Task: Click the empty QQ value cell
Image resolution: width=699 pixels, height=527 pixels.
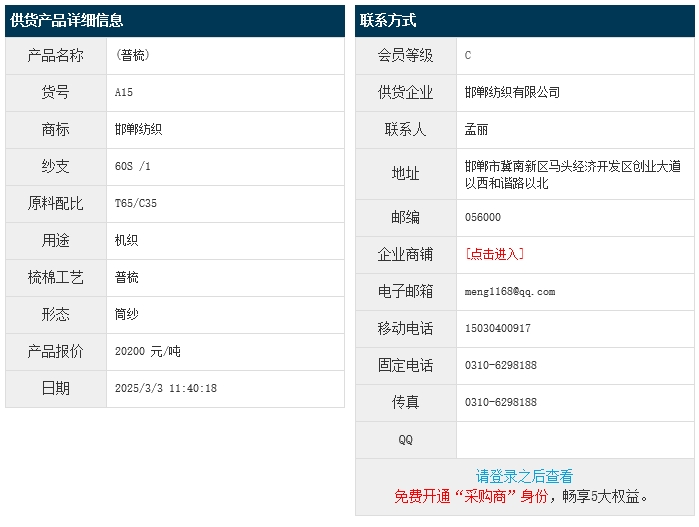Action: (574, 440)
